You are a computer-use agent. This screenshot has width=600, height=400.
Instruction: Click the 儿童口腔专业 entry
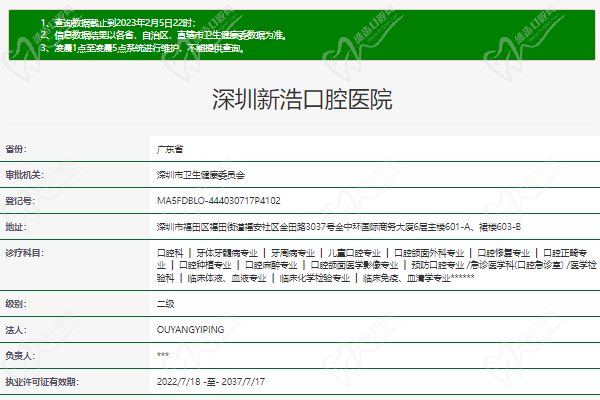[354, 253]
